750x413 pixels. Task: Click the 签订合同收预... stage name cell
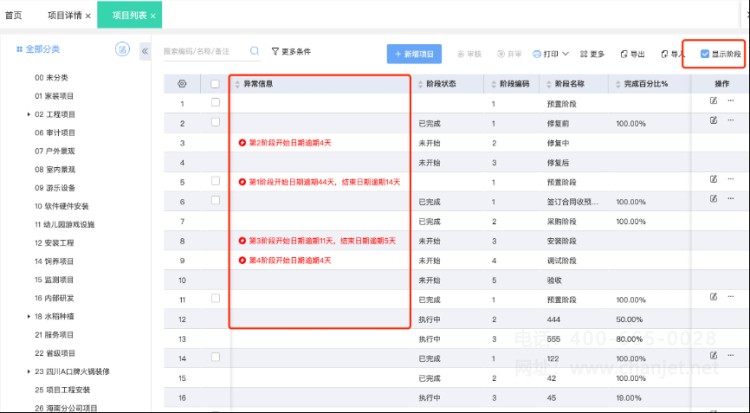[x=573, y=202]
